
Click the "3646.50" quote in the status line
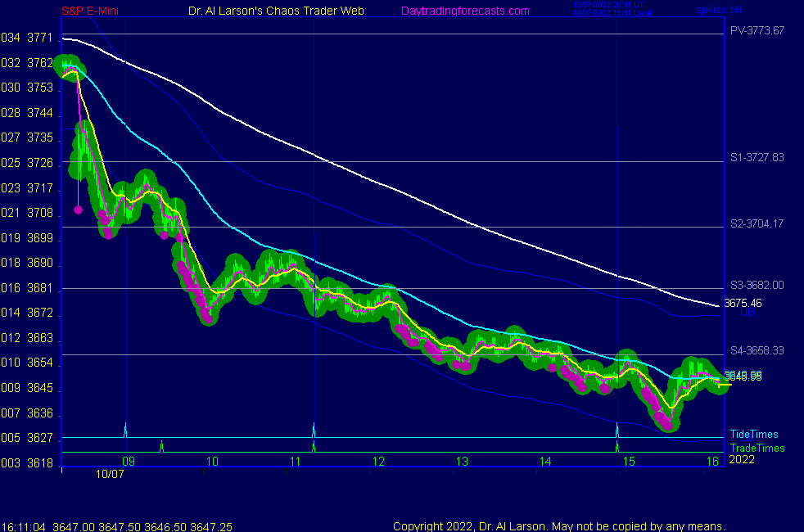(165, 527)
